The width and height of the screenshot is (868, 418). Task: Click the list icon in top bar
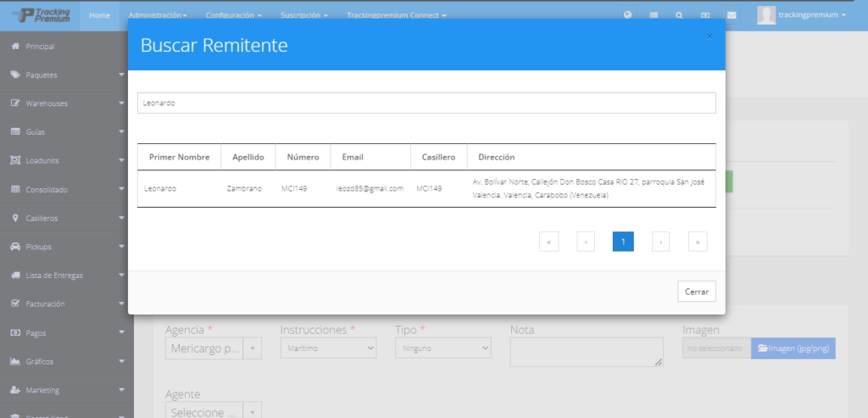[x=654, y=15]
